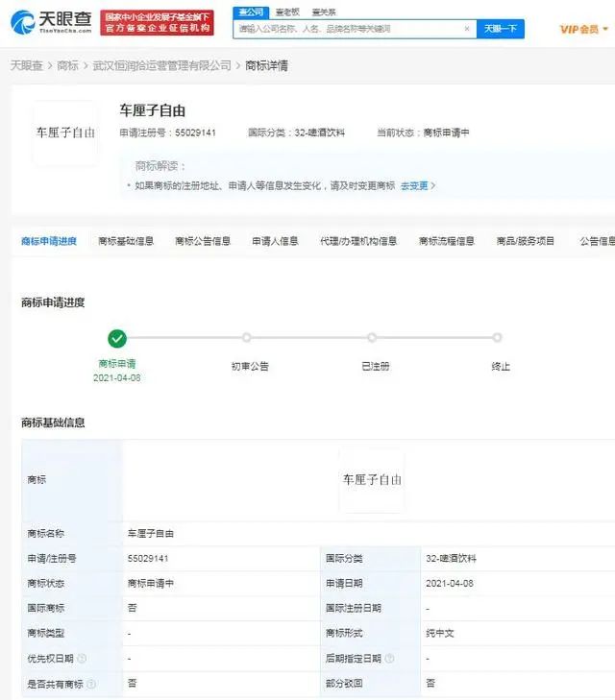Open the VIP会员 dropdown
The width and height of the screenshot is (615, 700).
point(584,29)
